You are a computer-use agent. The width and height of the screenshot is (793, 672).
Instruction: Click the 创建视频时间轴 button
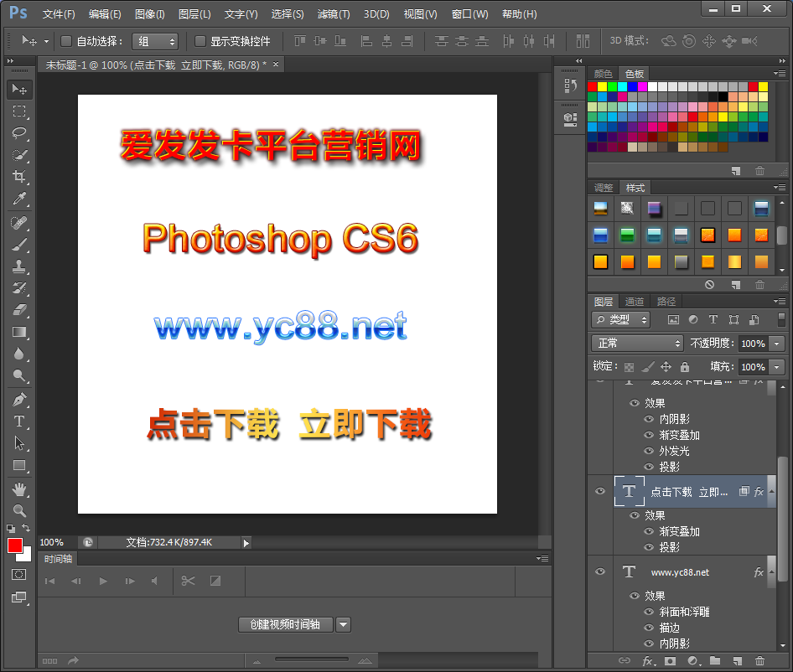(285, 624)
